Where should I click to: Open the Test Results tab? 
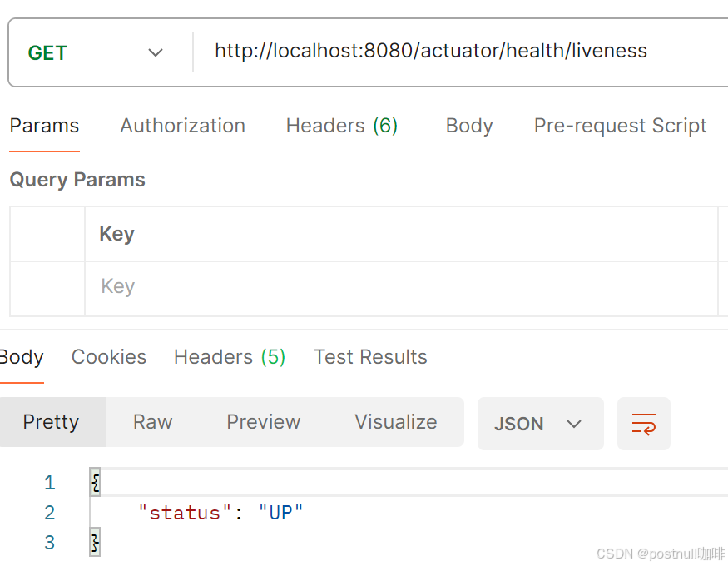click(x=370, y=357)
